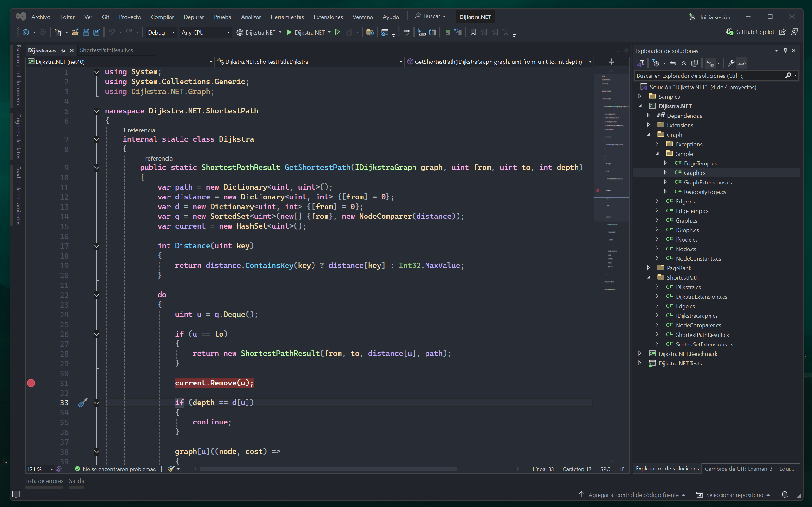
Task: Open the Depurar menu
Action: click(194, 17)
